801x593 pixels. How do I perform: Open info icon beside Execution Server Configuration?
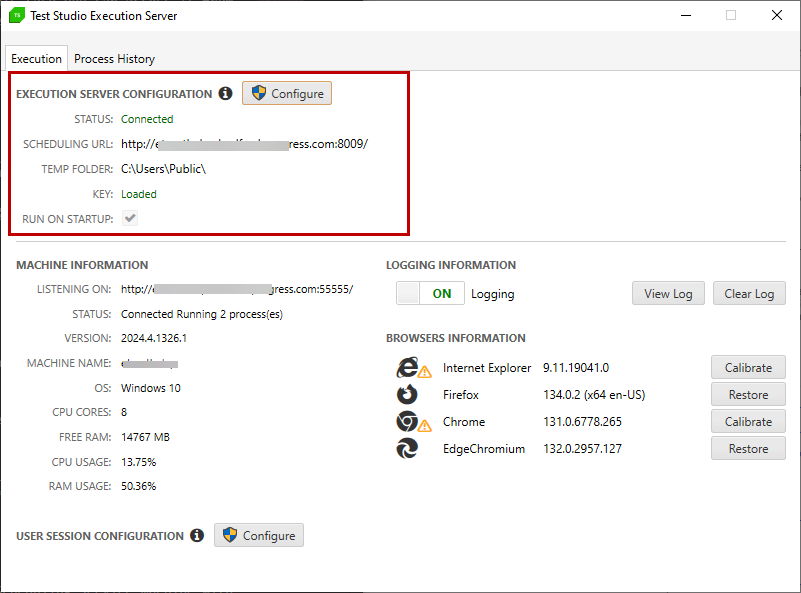point(225,93)
